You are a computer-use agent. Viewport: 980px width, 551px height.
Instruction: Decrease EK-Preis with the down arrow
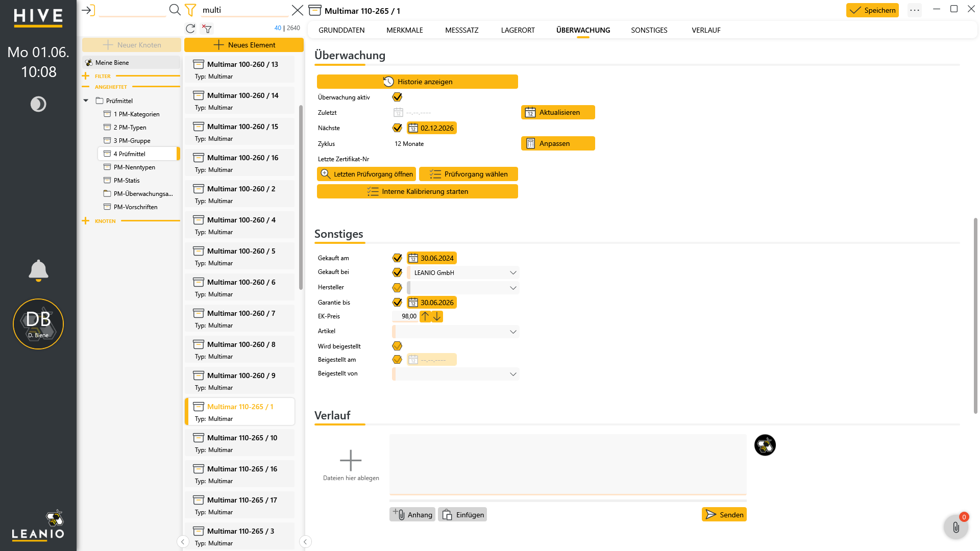[437, 316]
